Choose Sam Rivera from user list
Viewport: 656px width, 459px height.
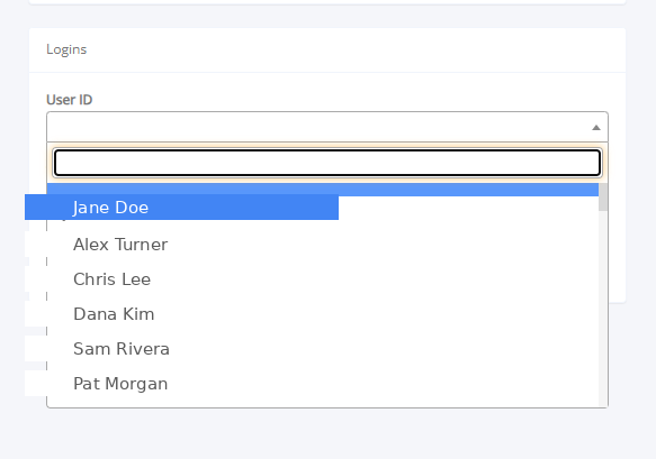[x=121, y=349]
